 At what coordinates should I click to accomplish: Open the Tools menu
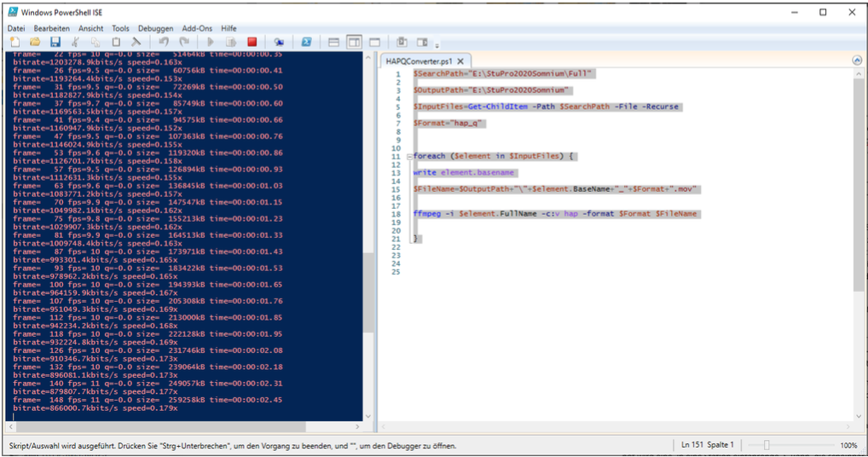click(x=120, y=28)
